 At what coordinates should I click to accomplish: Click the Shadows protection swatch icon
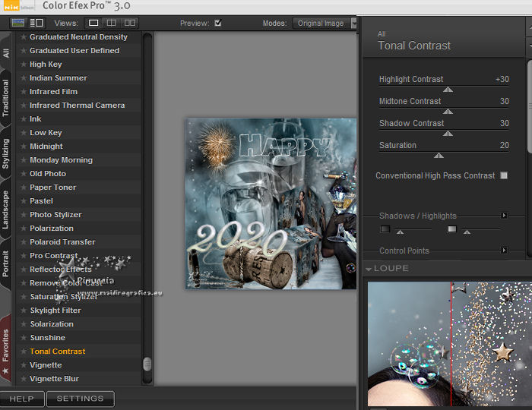coord(385,229)
